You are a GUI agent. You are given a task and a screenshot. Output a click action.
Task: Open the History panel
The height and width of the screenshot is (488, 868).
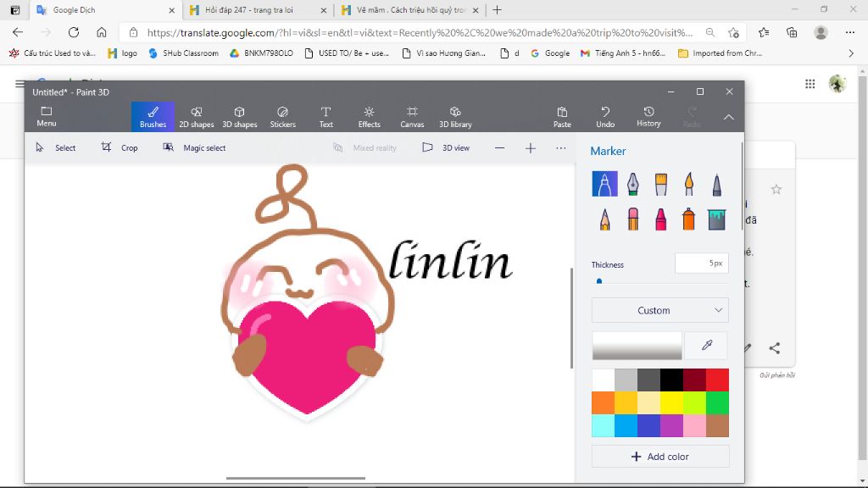click(x=648, y=117)
